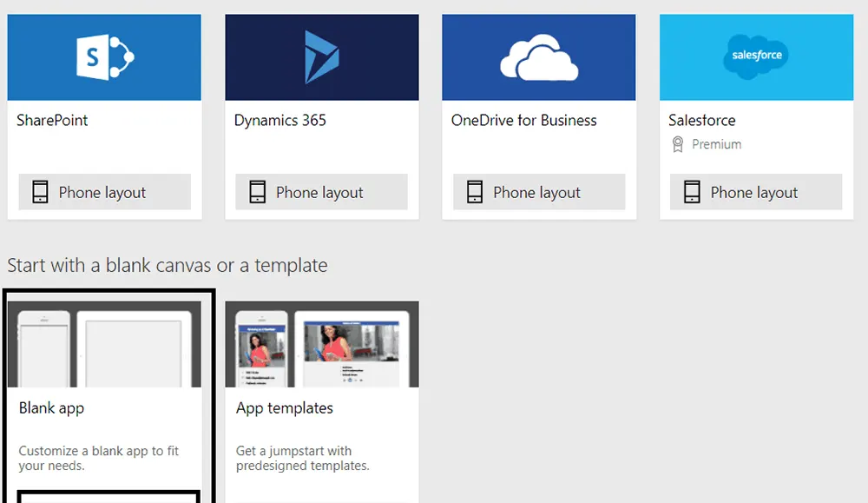The height and width of the screenshot is (503, 868).
Task: Click 'Customize a blank app' description
Action: click(99, 458)
